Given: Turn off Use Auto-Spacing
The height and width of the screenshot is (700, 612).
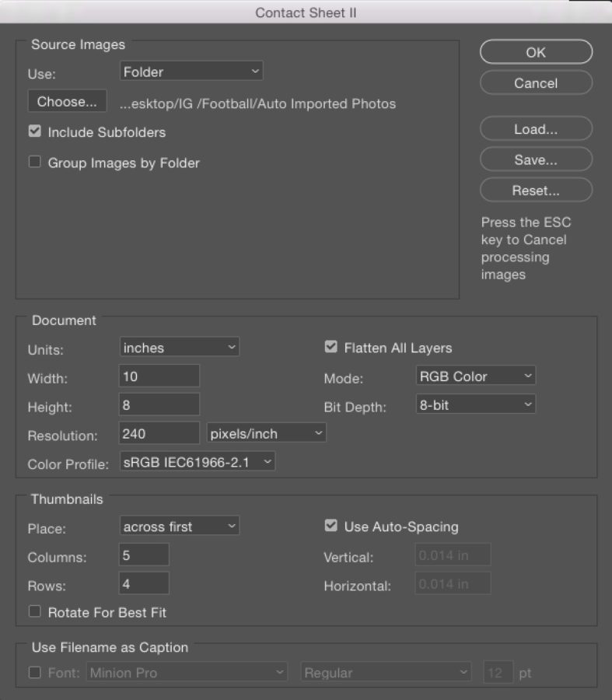Looking at the screenshot, I should click(x=330, y=526).
